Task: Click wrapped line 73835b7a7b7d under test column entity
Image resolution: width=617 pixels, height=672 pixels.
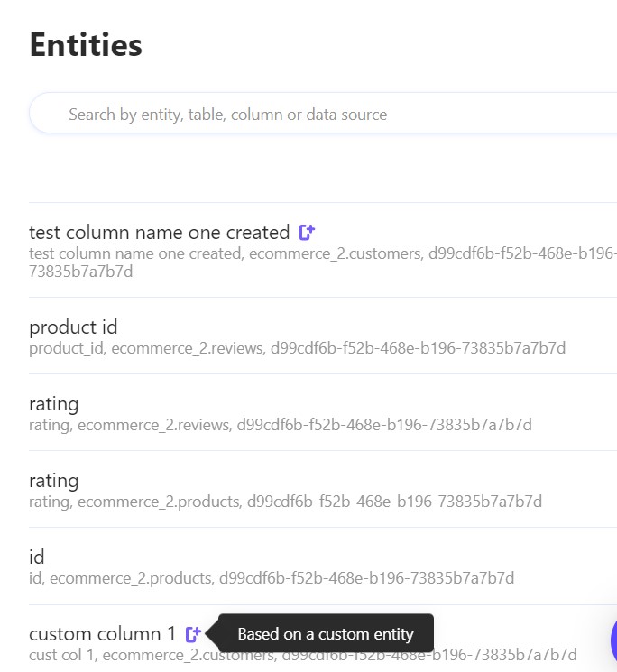Action: 81,272
